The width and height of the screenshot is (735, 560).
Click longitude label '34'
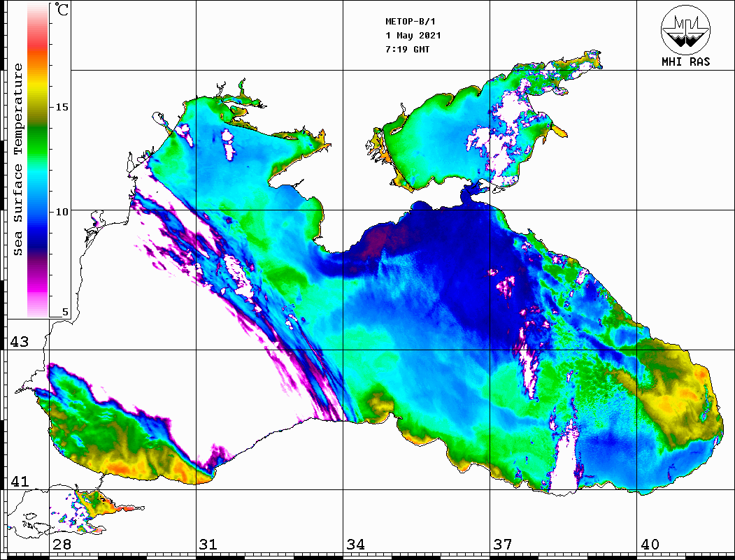tap(356, 544)
